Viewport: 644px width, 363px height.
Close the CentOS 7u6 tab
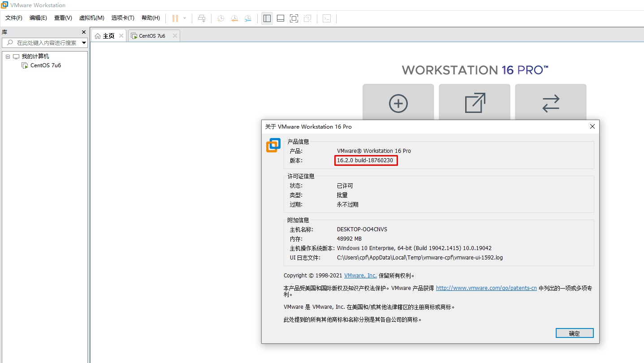click(x=175, y=36)
